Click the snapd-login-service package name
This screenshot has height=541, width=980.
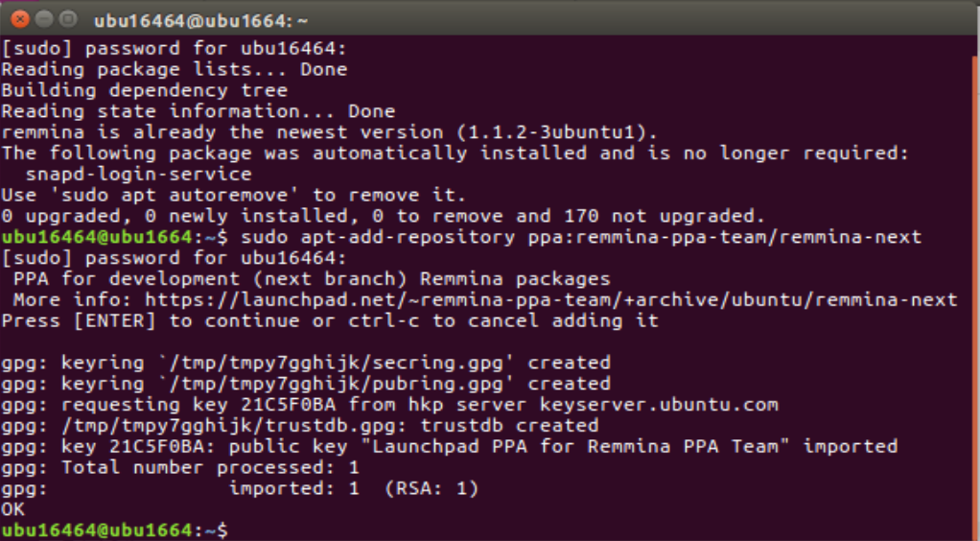139,175
